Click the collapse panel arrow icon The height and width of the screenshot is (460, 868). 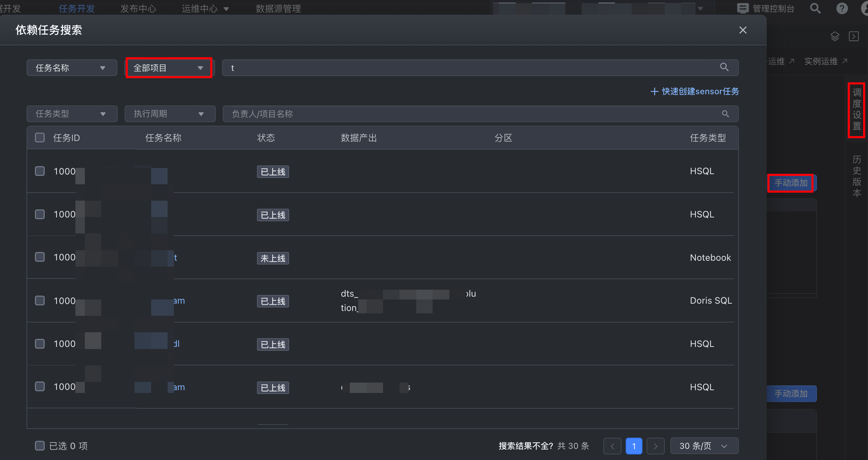854,36
